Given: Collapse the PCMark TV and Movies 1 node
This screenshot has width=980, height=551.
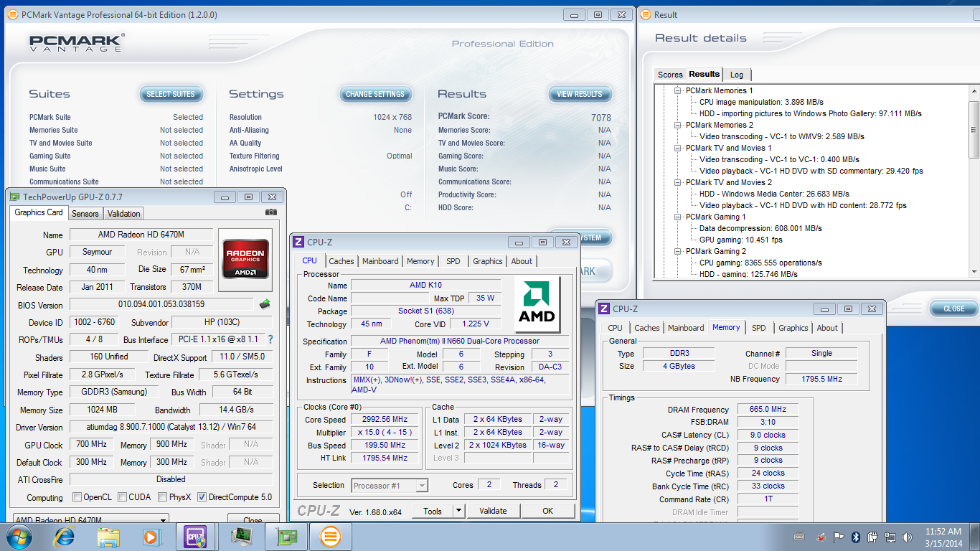Looking at the screenshot, I should click(678, 148).
